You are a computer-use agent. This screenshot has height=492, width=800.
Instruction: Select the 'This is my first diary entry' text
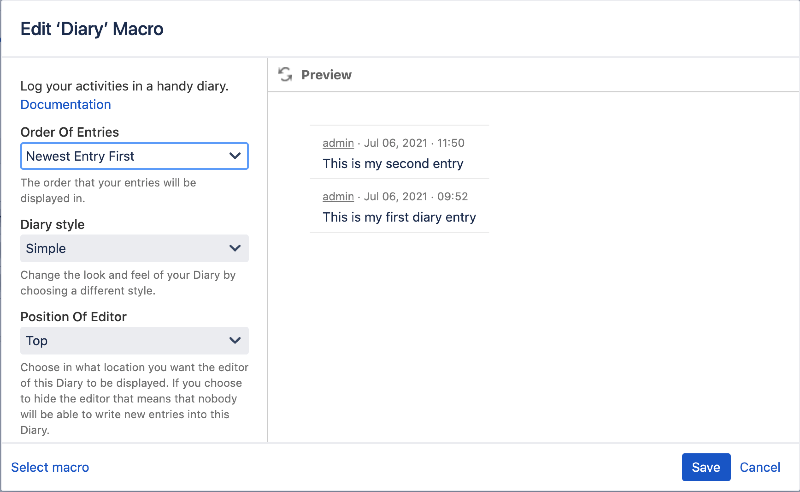point(399,217)
